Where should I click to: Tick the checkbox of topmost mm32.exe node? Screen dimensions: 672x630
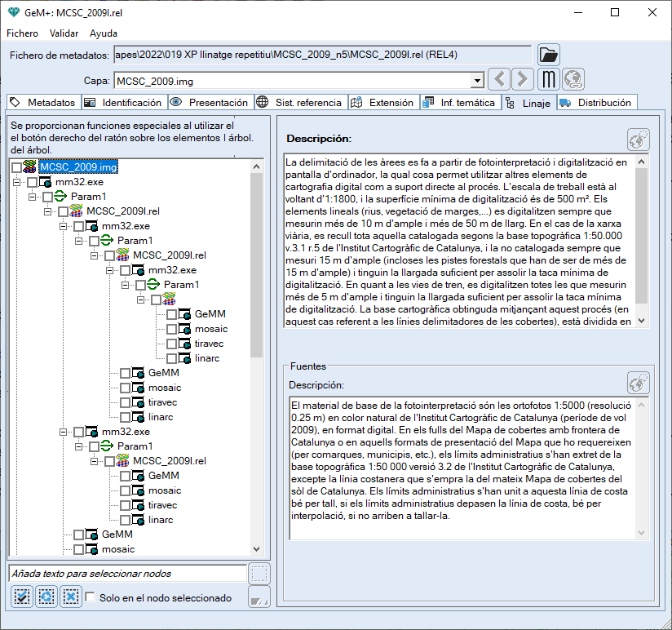coord(32,182)
